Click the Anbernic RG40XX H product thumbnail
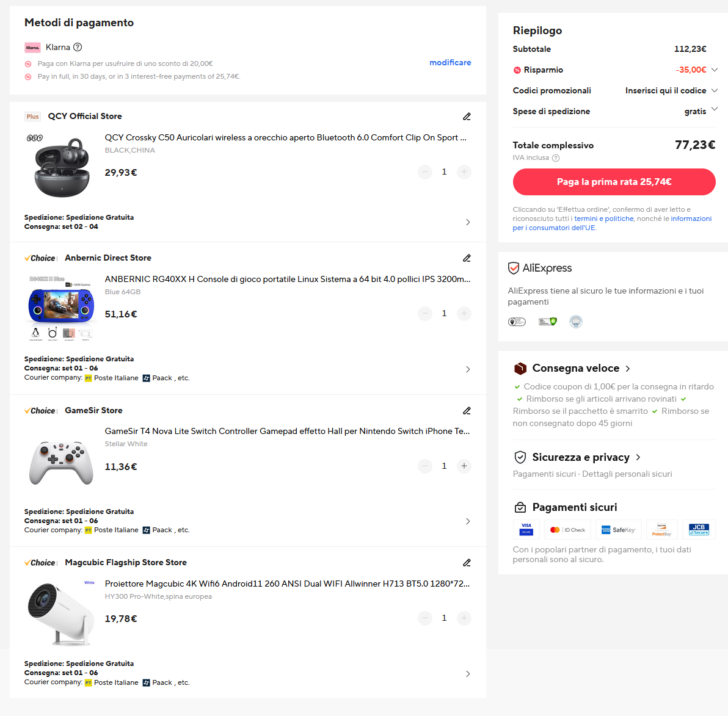The height and width of the screenshot is (716, 728). click(x=60, y=306)
